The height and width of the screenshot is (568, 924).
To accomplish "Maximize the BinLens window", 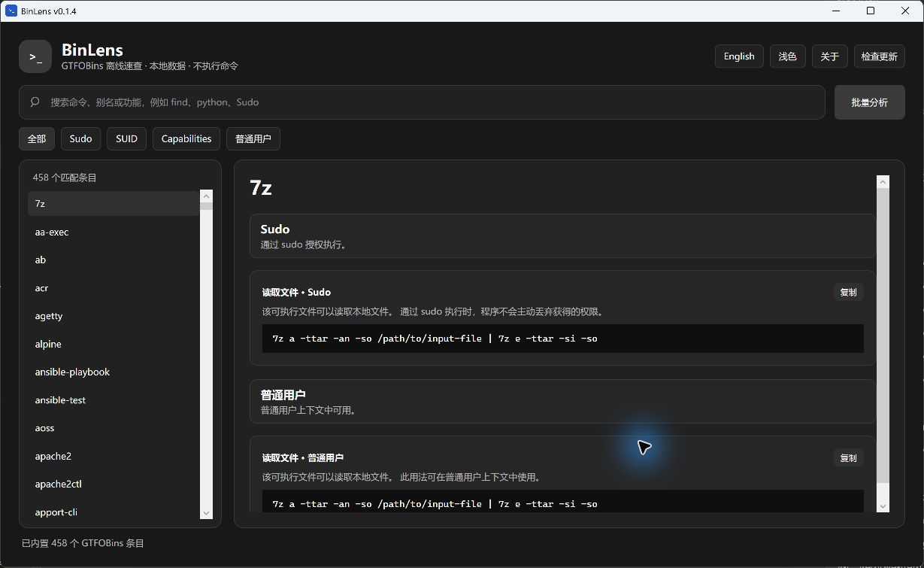I will click(x=871, y=11).
